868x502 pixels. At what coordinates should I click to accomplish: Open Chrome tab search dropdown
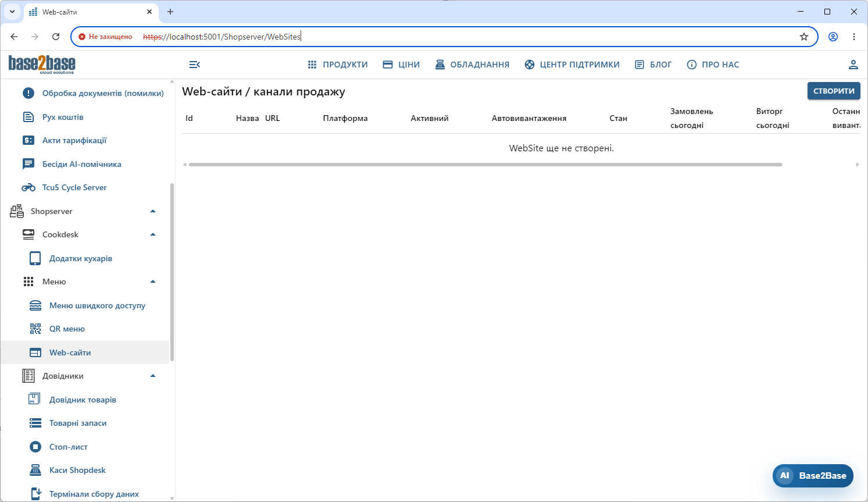point(12,12)
